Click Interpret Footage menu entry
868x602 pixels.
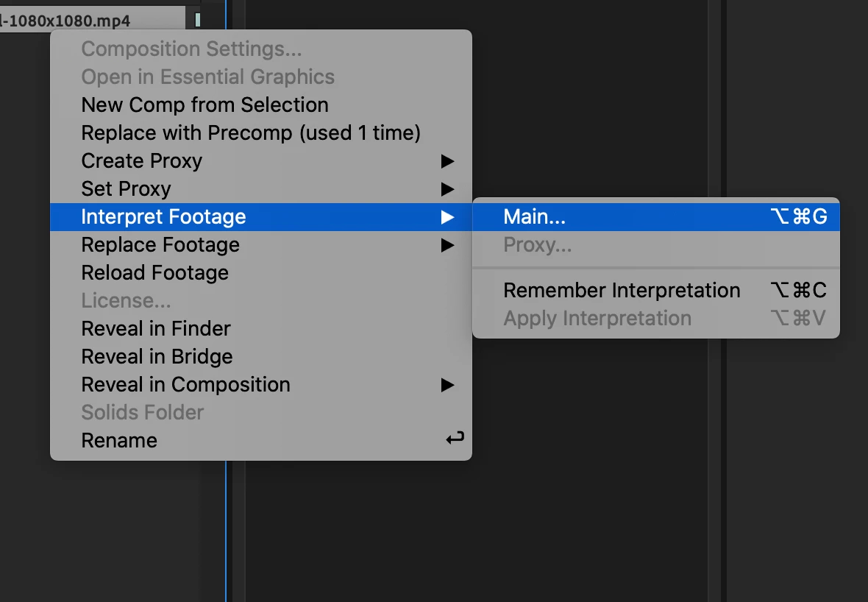(163, 217)
